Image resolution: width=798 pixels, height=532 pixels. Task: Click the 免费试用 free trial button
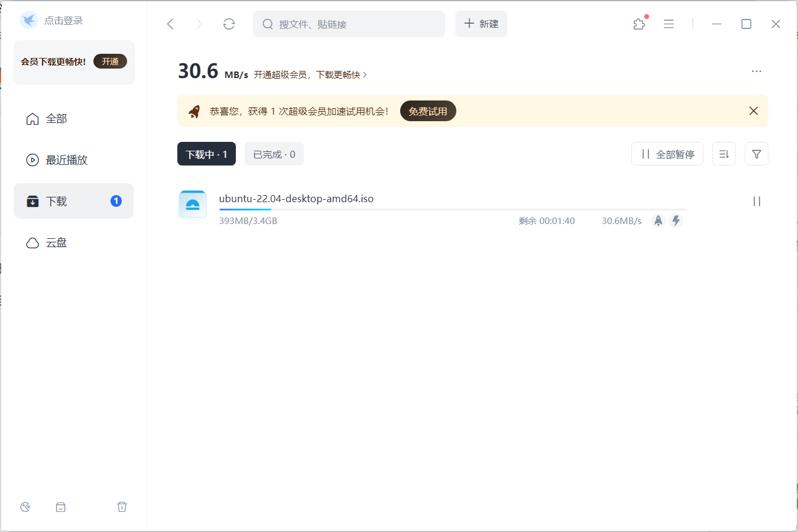[428, 111]
